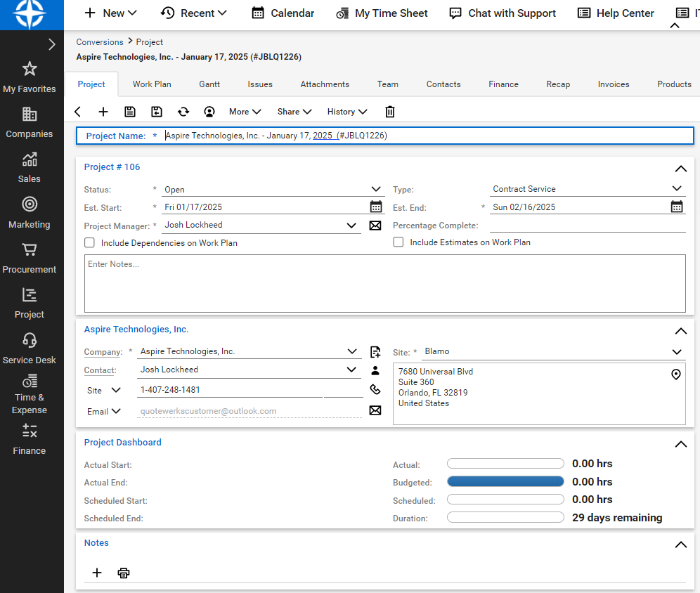
Task: Click the map pin icon in address box
Action: [676, 374]
